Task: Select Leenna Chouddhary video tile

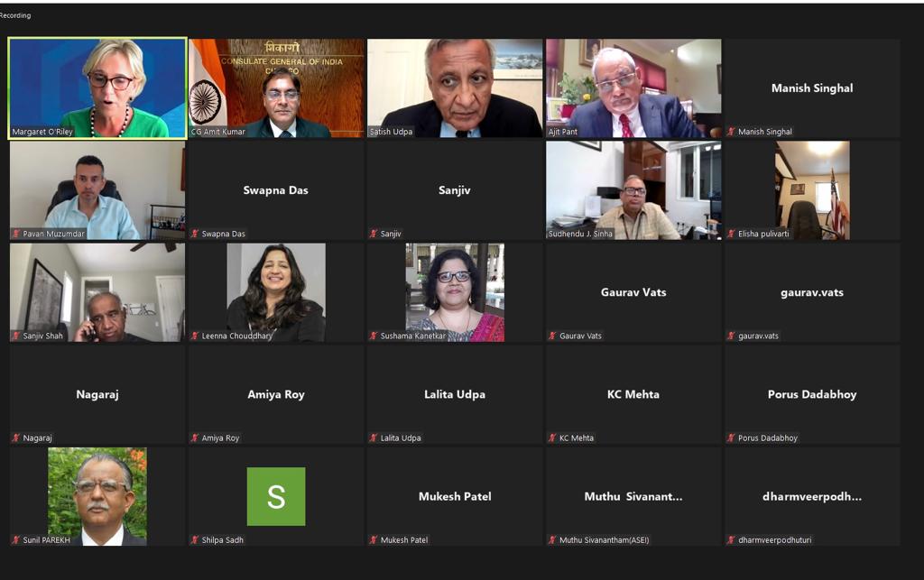Action: pyautogui.click(x=276, y=292)
